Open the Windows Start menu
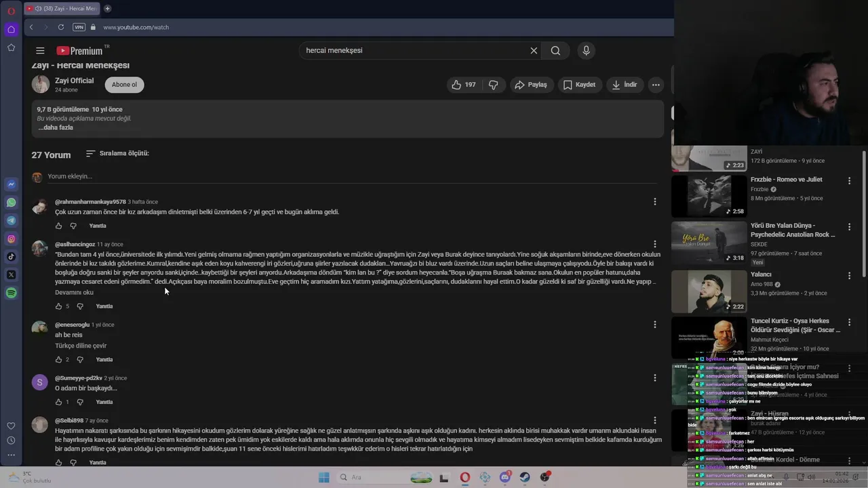Viewport: 868px width, 488px height. tap(324, 477)
